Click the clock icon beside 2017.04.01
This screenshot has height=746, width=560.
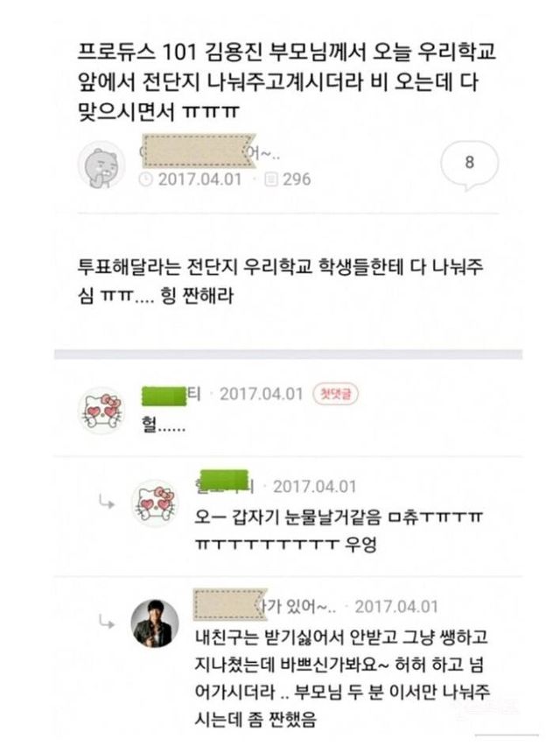(146, 179)
